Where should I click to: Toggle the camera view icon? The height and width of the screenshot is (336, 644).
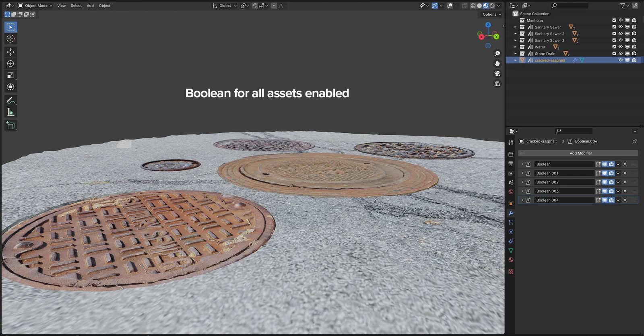point(497,74)
